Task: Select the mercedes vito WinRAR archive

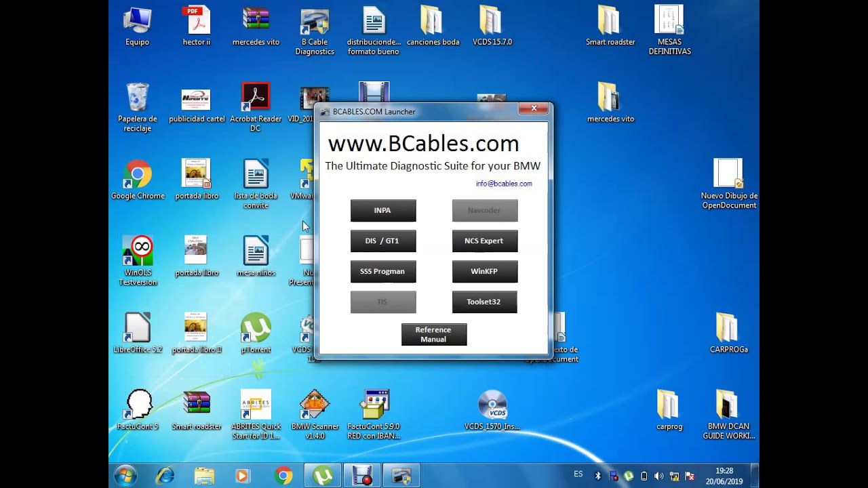Action: pos(256,27)
